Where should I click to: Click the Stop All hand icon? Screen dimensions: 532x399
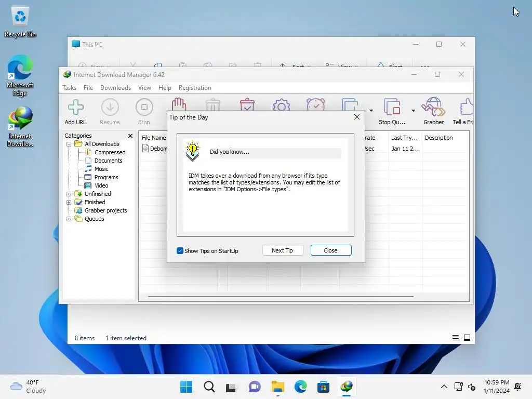coord(179,104)
